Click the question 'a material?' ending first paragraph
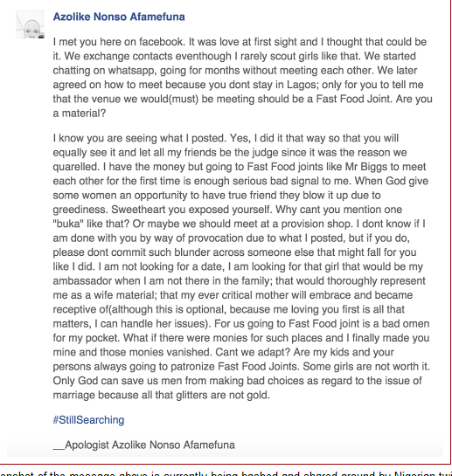Screen dimensions: 452x476 (80, 113)
